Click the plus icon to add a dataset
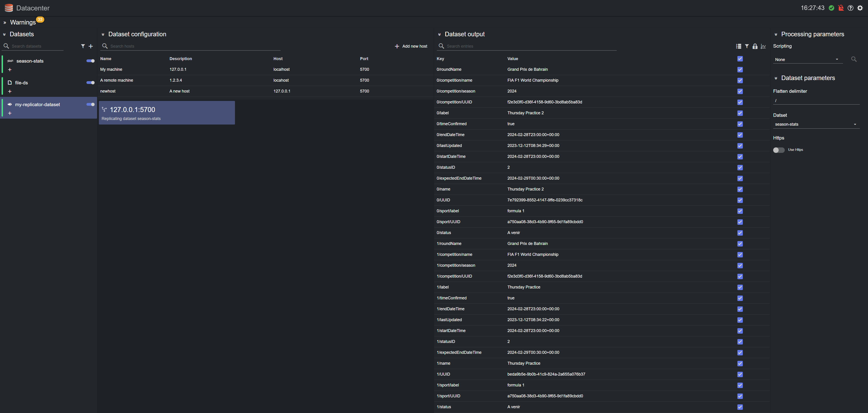 91,46
